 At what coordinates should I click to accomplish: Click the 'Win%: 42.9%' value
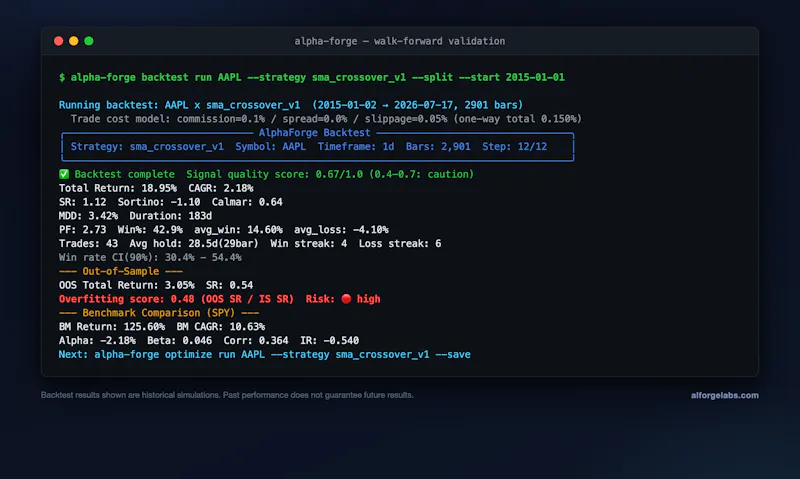tap(150, 230)
